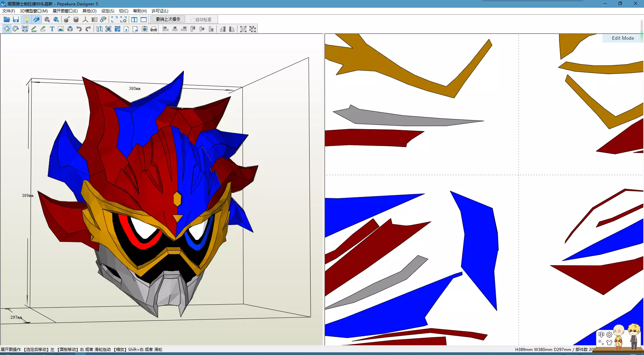Click the input method skin shirt icon
Image resolution: width=644 pixels, height=355 pixels.
click(609, 343)
